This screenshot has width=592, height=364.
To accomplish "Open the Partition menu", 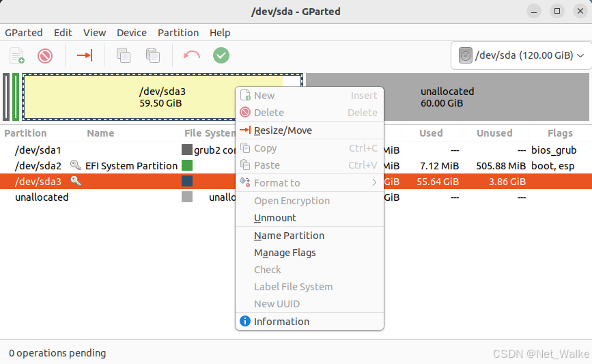I will [178, 33].
